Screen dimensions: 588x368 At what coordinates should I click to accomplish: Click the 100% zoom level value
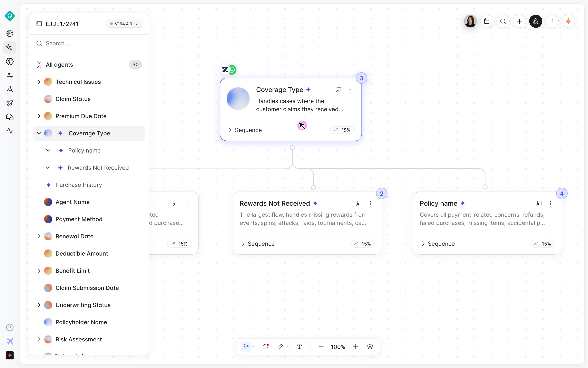tap(338, 347)
